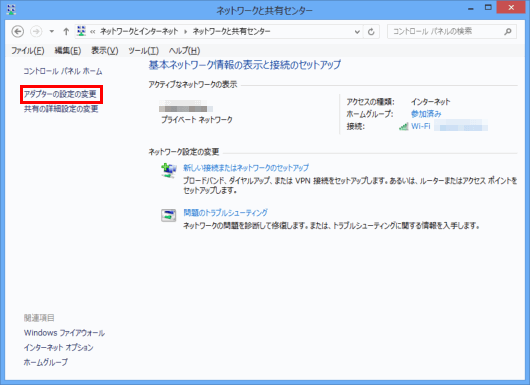Click the 基本ネットワーク情報 heading

[x=245, y=65]
